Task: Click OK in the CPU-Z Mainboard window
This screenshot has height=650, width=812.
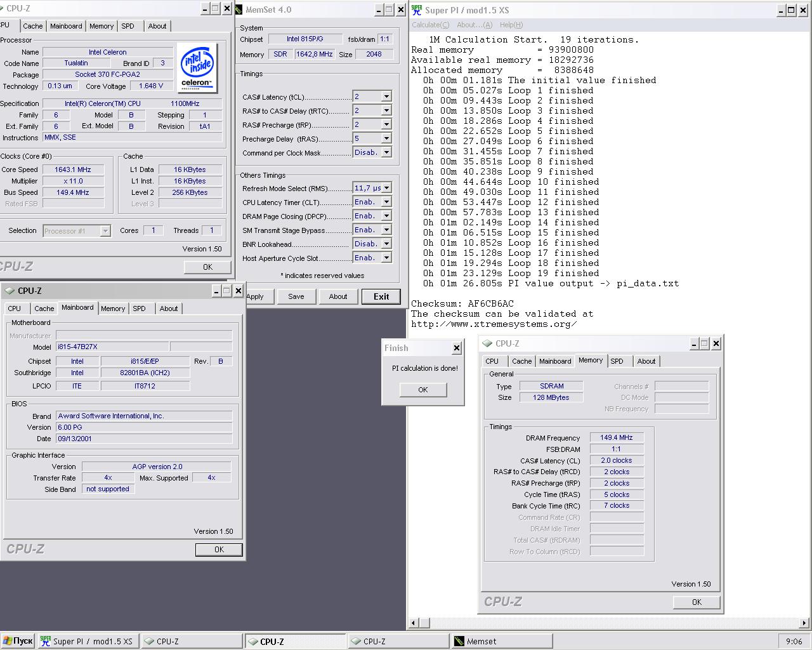Action: tap(219, 550)
